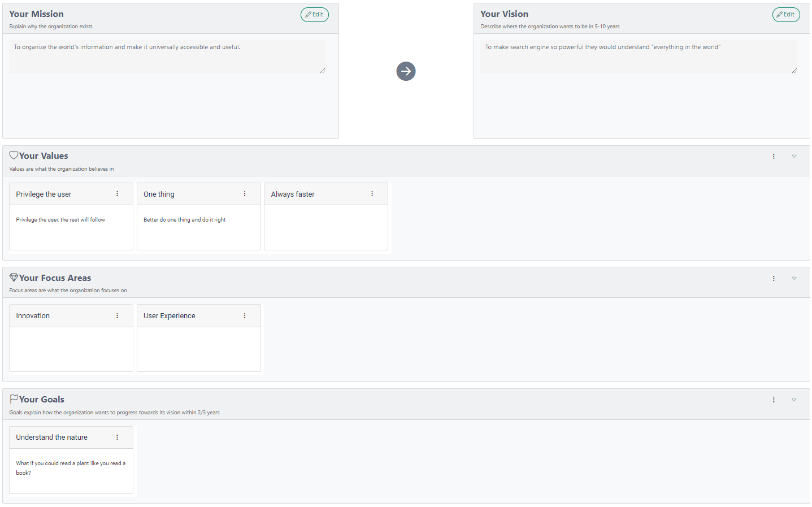Click the Edit button in Your Vision
The image size is (812, 507).
tap(785, 15)
